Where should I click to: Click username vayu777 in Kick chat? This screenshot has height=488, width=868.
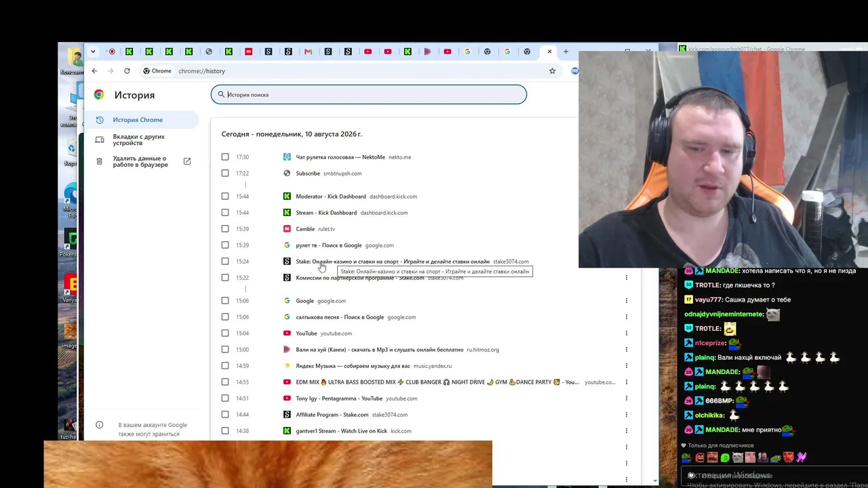709,300
